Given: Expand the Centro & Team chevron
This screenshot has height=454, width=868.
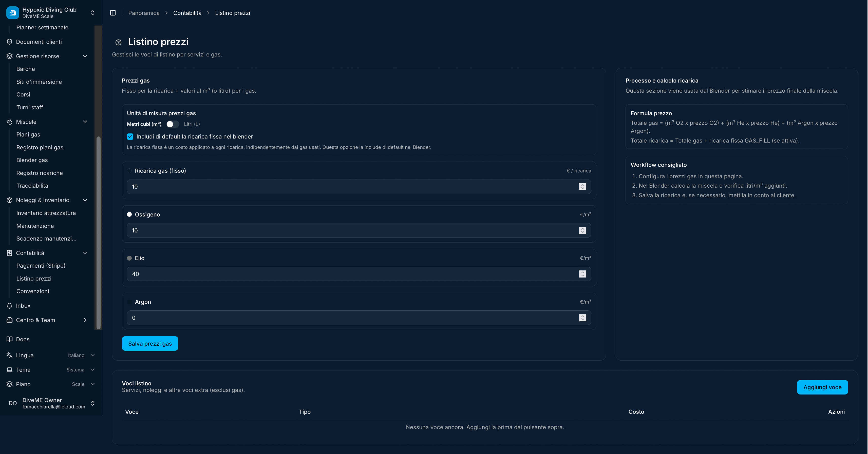Looking at the screenshot, I should click(85, 320).
